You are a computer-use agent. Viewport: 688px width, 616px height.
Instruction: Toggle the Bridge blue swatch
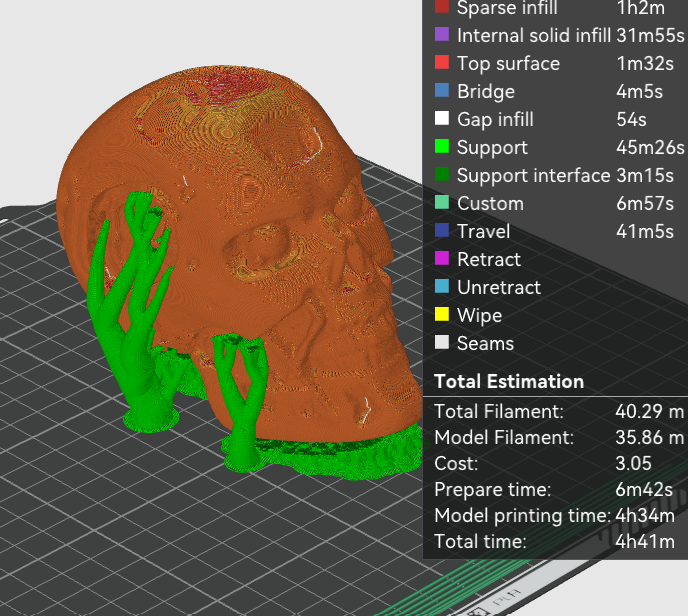pos(442,90)
